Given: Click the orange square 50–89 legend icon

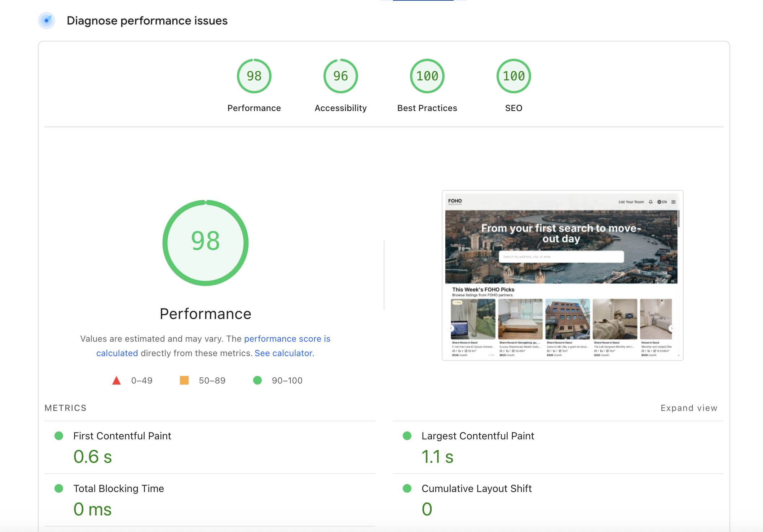Looking at the screenshot, I should coord(184,380).
